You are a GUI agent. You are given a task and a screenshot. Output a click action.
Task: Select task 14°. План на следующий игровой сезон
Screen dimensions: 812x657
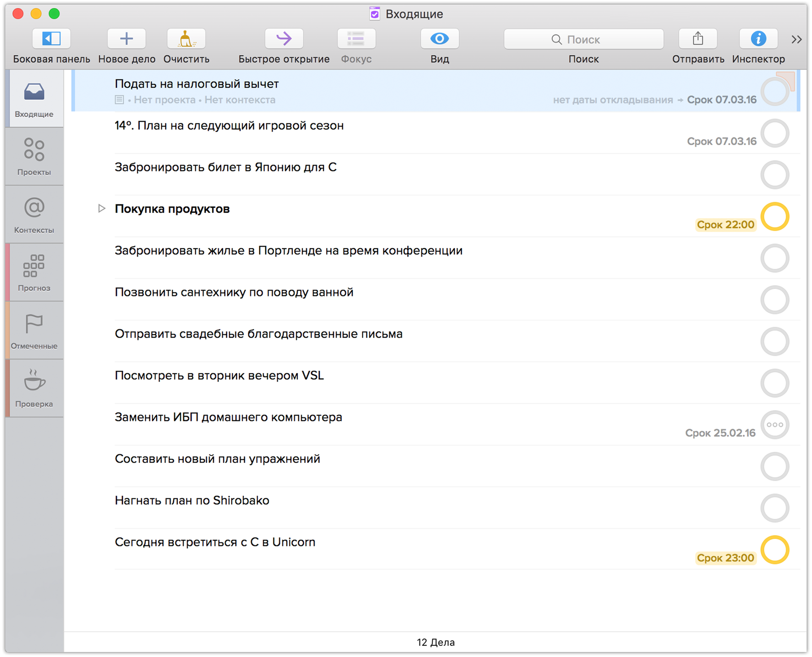(x=229, y=125)
